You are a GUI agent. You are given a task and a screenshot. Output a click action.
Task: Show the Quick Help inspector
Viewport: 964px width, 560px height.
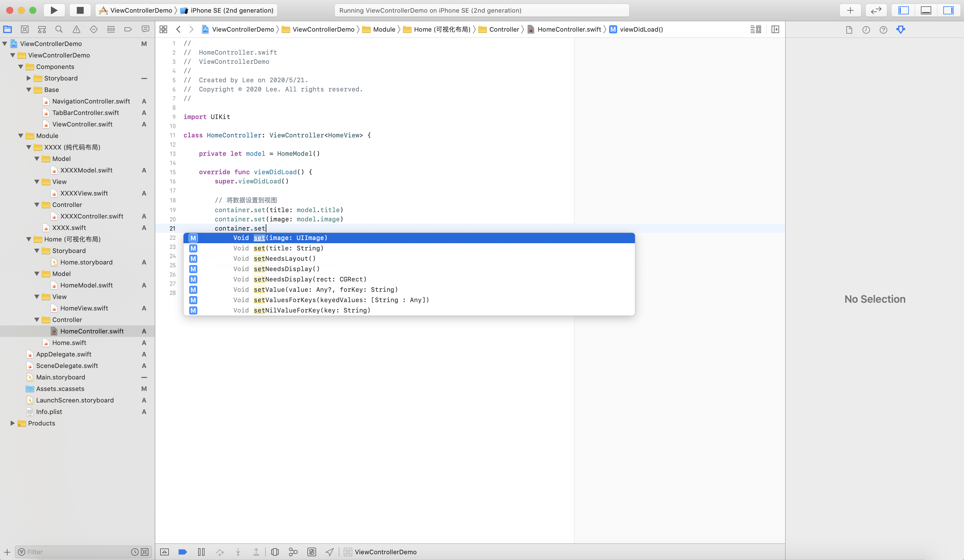pyautogui.click(x=883, y=29)
